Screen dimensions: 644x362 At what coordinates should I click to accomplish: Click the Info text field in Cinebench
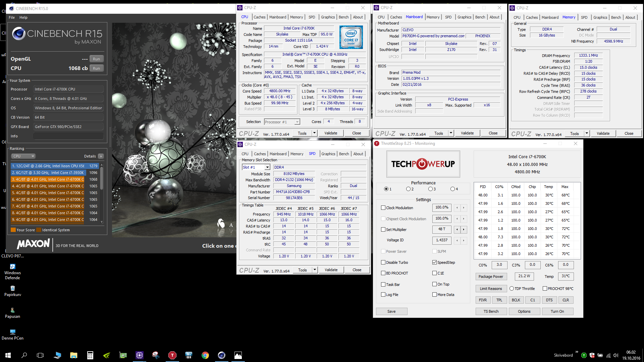click(x=68, y=136)
